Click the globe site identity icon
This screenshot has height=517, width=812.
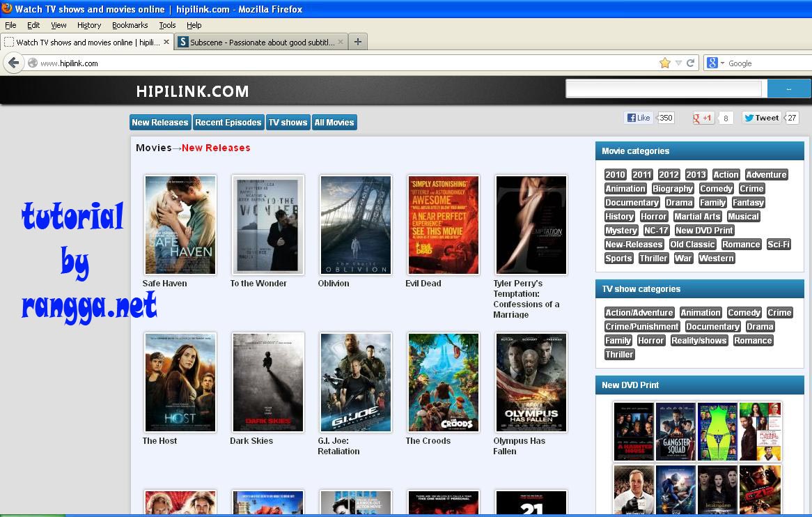click(33, 63)
